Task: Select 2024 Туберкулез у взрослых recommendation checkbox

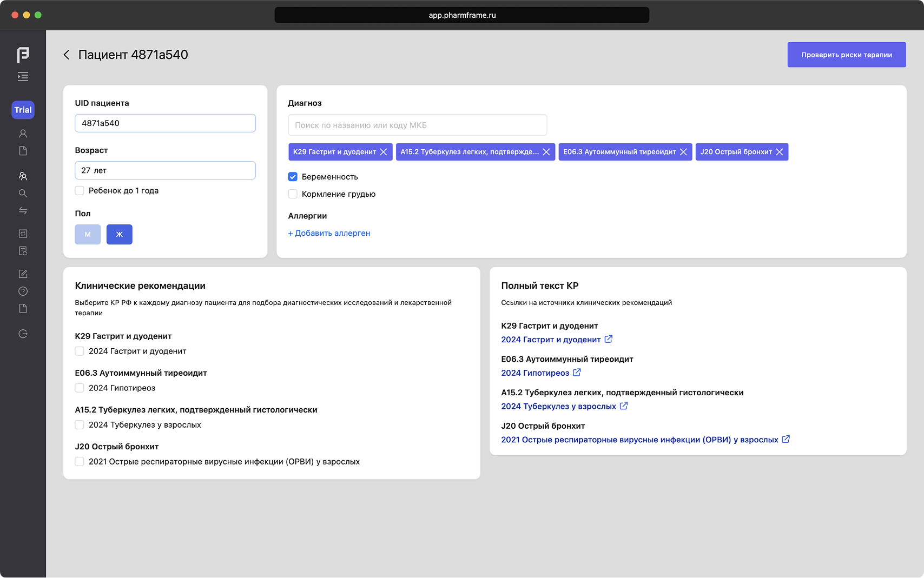Action: tap(80, 425)
